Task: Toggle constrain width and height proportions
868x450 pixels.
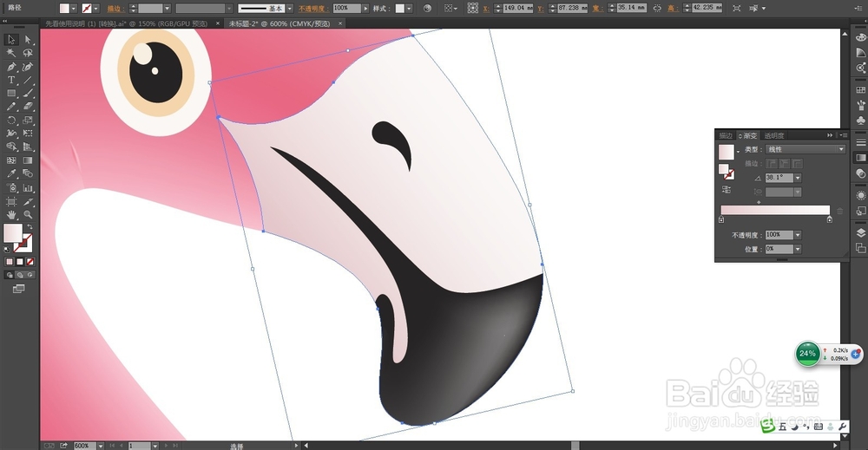Action: pos(657,9)
